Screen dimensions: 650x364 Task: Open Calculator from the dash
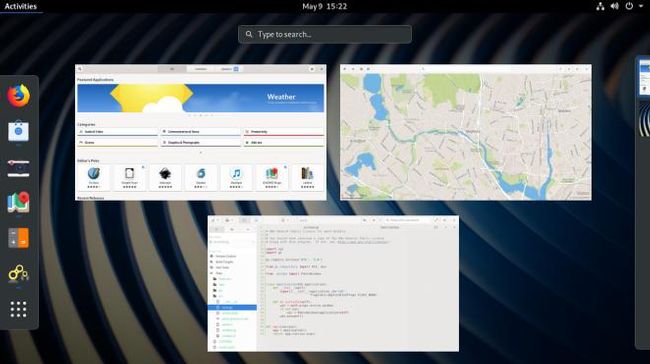[x=19, y=238]
